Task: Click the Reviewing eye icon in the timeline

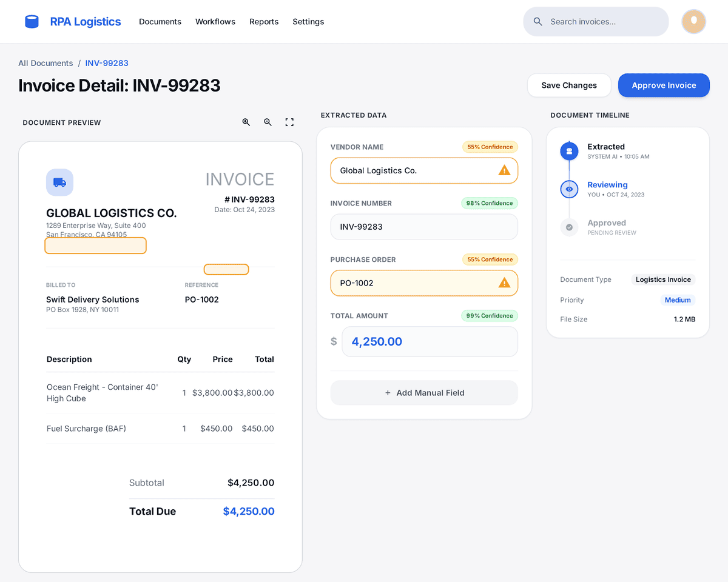Action: 569,189
